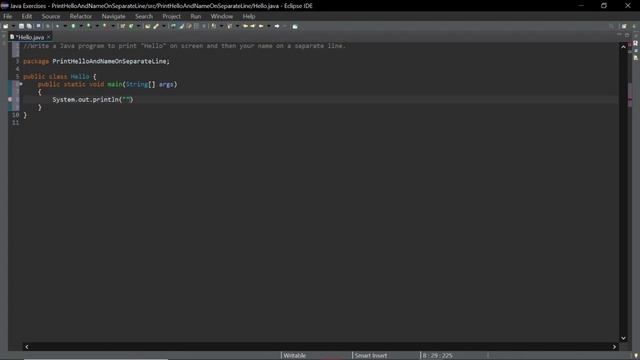Click the Save All toolbar icon

coord(29,26)
